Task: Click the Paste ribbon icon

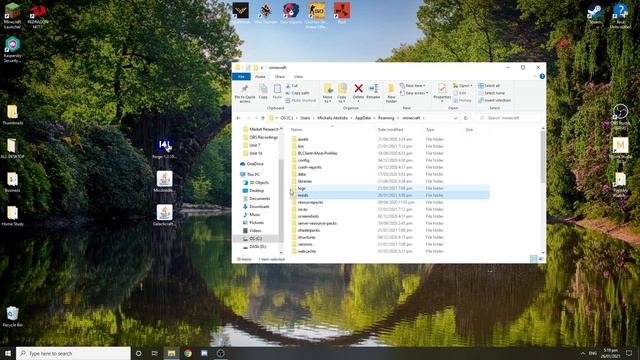Action: pyautogui.click(x=277, y=92)
